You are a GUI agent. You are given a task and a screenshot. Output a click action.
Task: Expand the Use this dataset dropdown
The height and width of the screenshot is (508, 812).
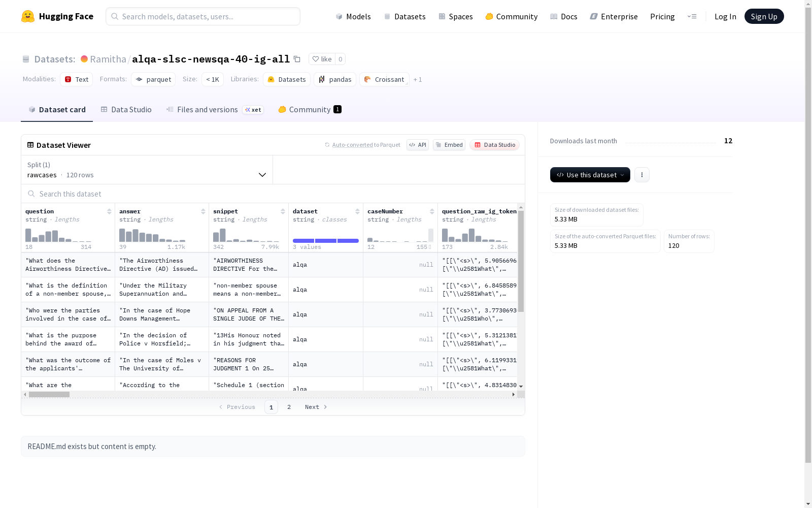(590, 175)
